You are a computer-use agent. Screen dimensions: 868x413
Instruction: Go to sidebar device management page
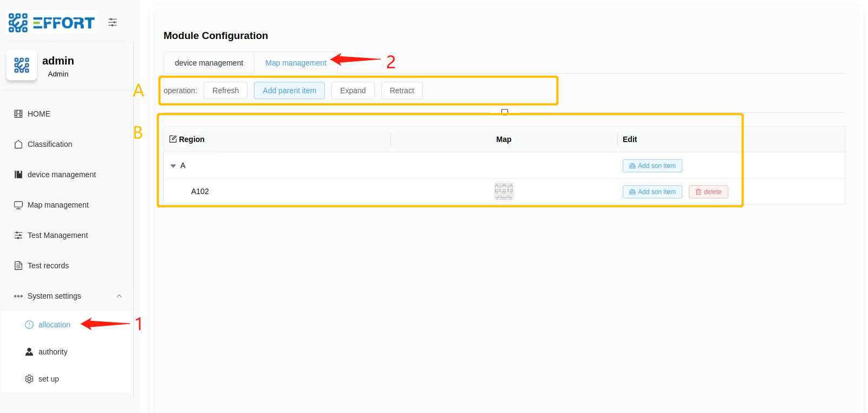coord(61,175)
